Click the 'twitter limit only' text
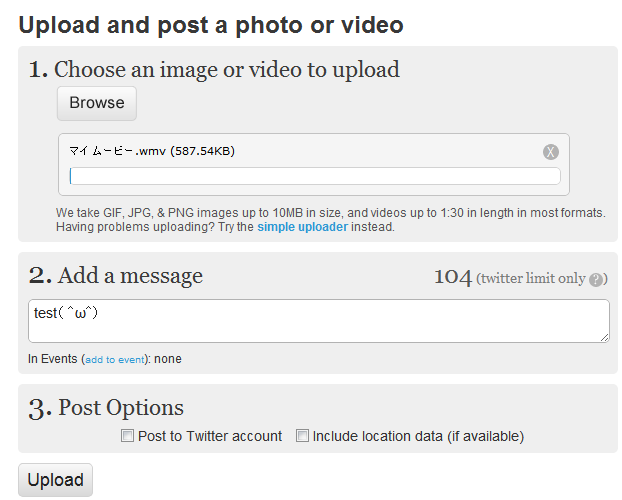This screenshot has width=622, height=500. (533, 279)
